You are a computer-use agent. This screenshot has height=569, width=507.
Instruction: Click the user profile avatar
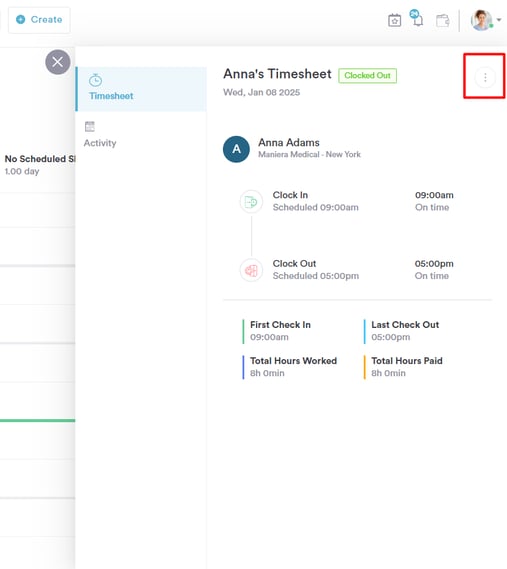pos(482,20)
